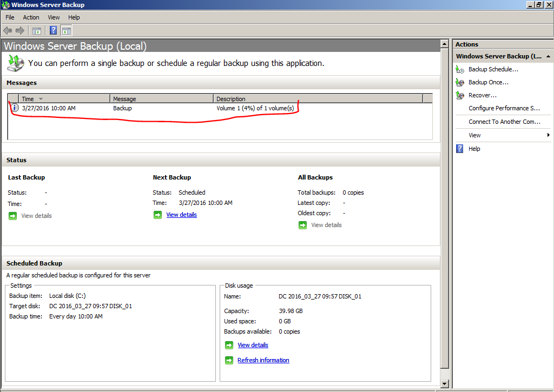554x392 pixels.
Task: Click the Forward arrow toolbar icon
Action: (x=20, y=31)
